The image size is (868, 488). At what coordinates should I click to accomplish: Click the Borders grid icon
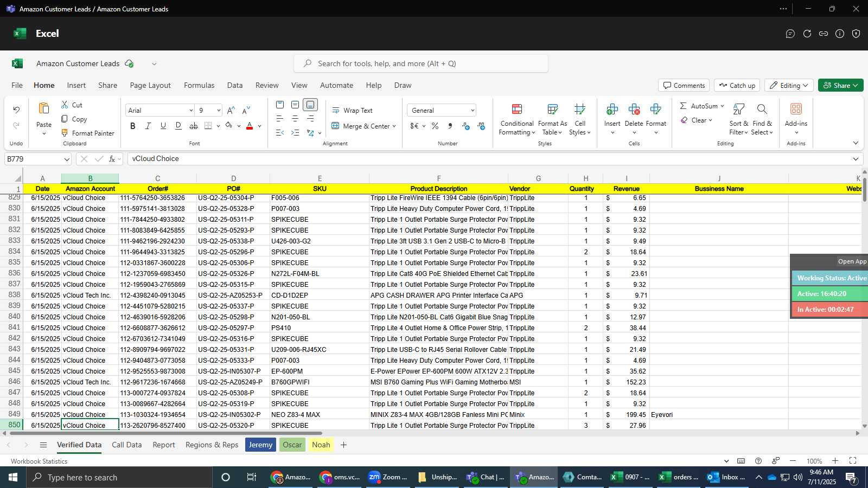click(x=208, y=126)
